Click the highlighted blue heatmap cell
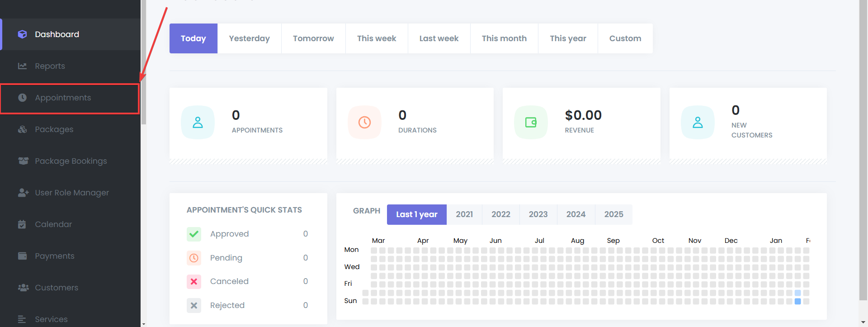Image resolution: width=868 pixels, height=327 pixels. 797,301
